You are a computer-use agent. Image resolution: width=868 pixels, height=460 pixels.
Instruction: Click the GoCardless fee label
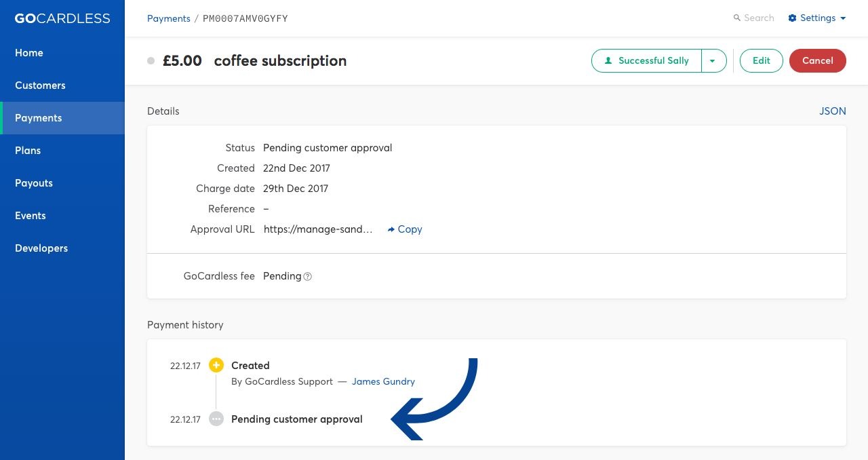(x=219, y=276)
